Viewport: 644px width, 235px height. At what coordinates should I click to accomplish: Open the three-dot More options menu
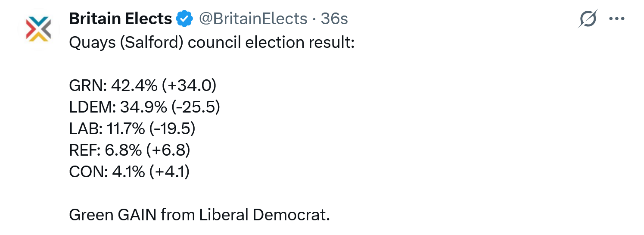[616, 19]
